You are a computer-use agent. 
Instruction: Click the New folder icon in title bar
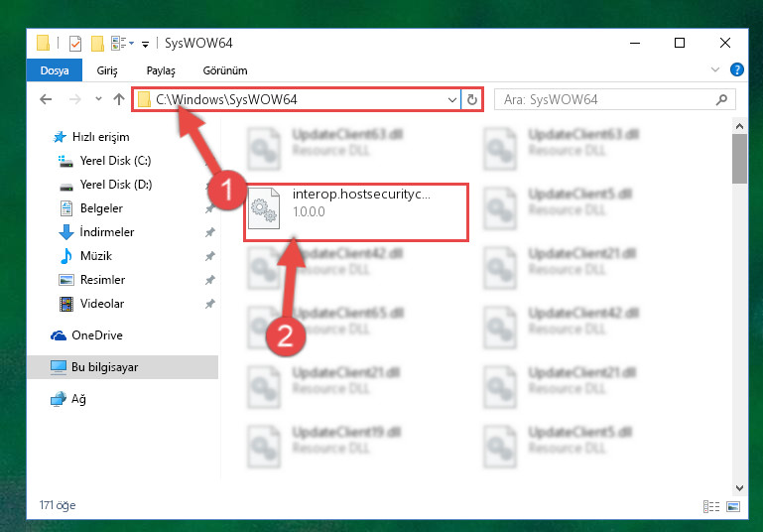coord(97,44)
